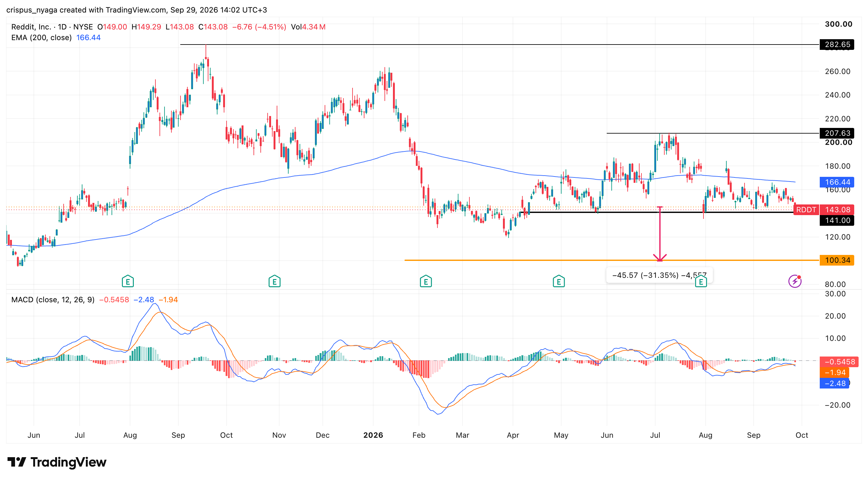
Task: Click the Reddit, Inc. symbol title
Action: tap(31, 27)
